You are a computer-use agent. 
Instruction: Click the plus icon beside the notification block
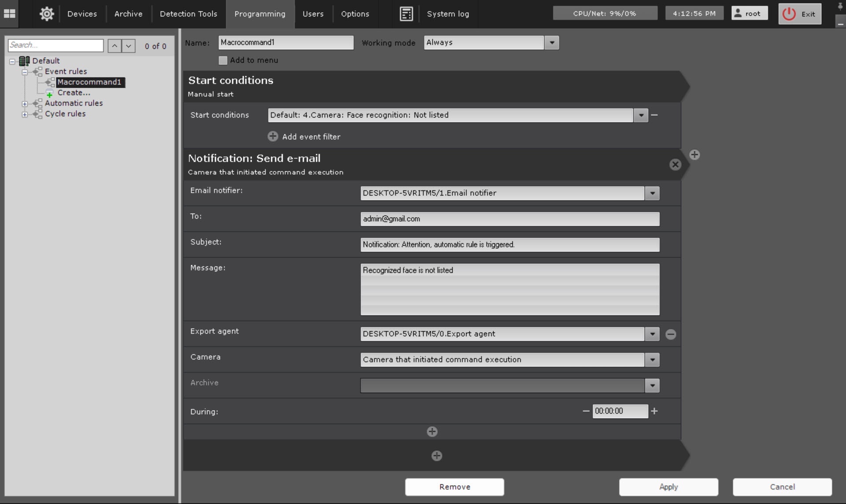[x=694, y=155]
